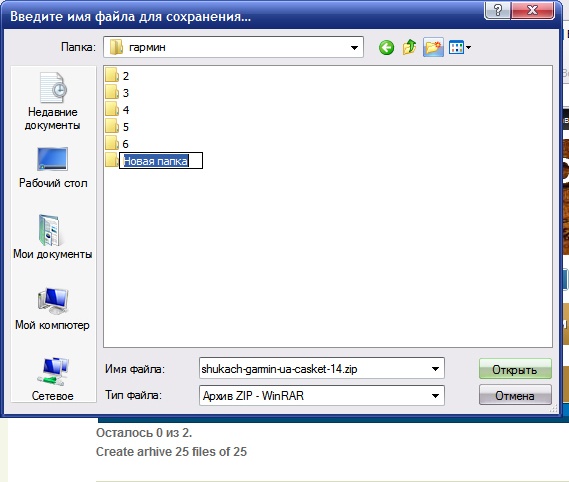Open the Views menu icon

(x=460, y=47)
